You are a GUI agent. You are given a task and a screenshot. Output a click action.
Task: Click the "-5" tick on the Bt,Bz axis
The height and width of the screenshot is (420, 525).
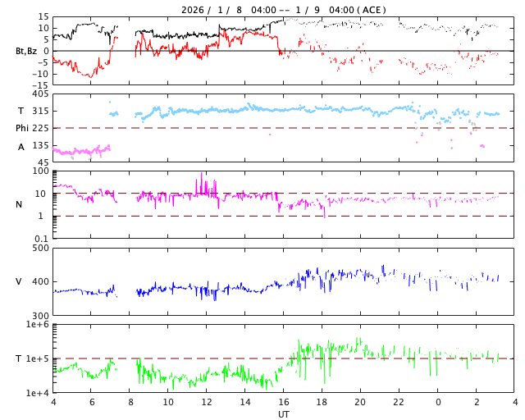click(x=43, y=62)
